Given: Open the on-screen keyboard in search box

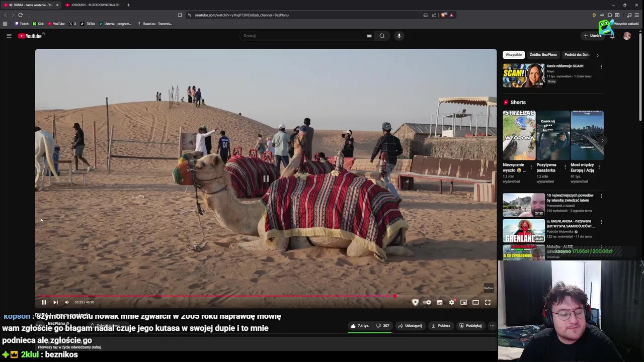Looking at the screenshot, I should click(x=369, y=36).
